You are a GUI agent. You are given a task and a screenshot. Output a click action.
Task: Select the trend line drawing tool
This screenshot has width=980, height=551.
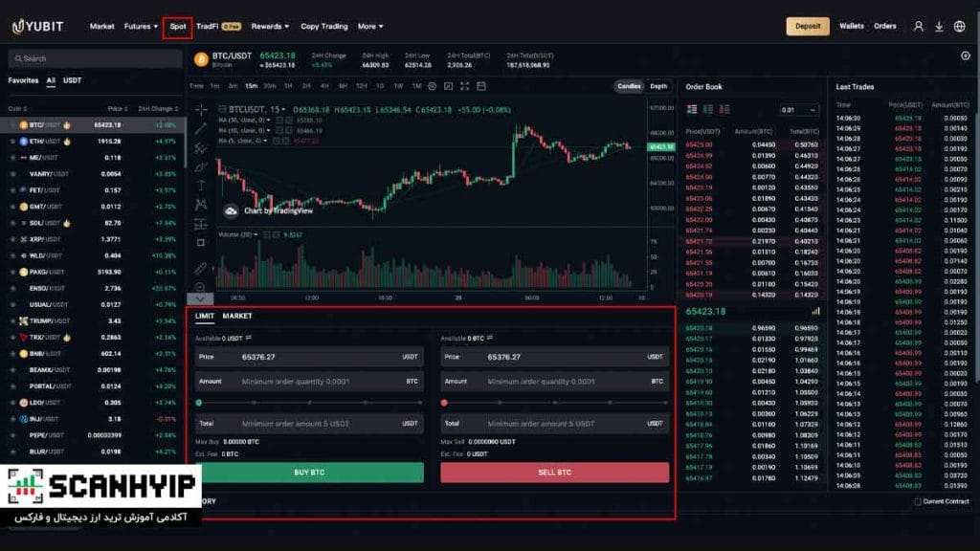201,129
